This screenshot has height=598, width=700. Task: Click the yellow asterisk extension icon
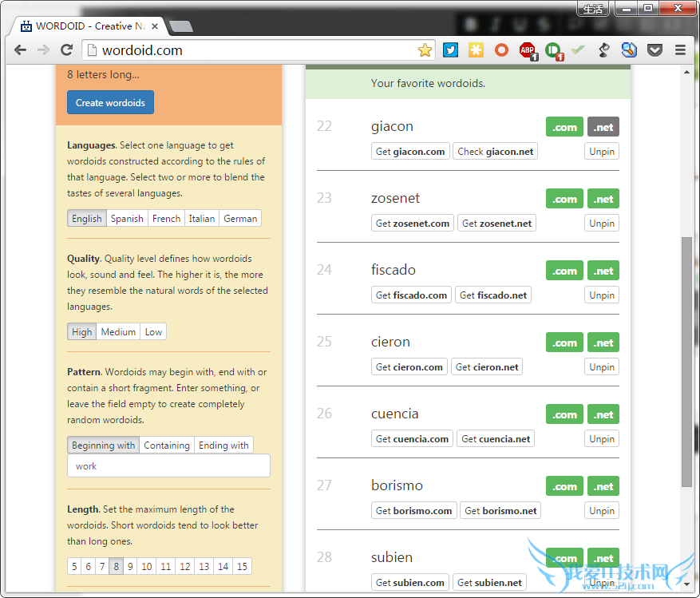476,50
